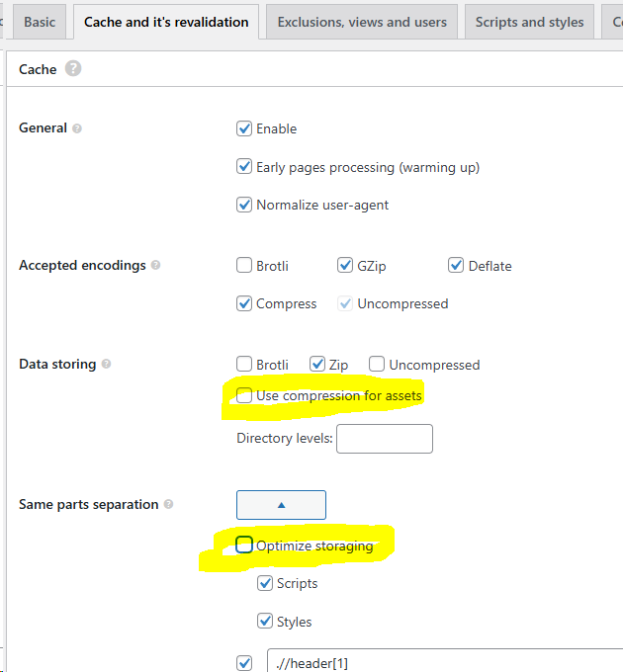
Task: Toggle the Enable cache checkbox
Action: click(244, 128)
